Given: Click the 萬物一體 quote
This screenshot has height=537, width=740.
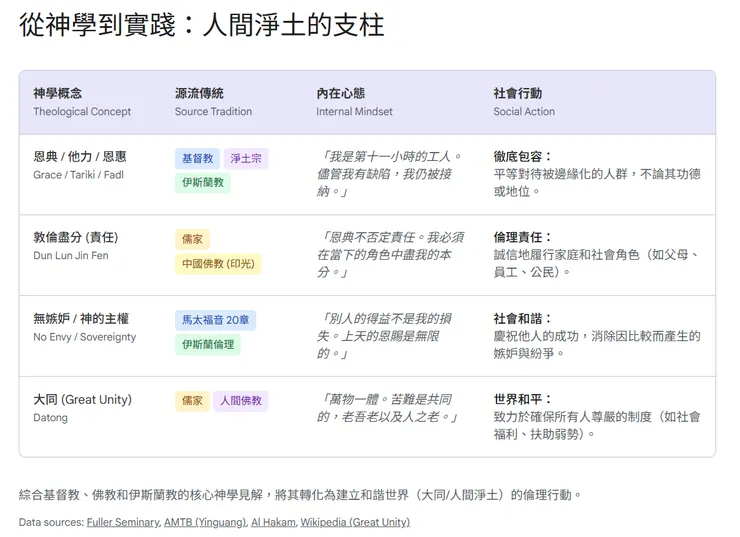Looking at the screenshot, I should (387, 408).
